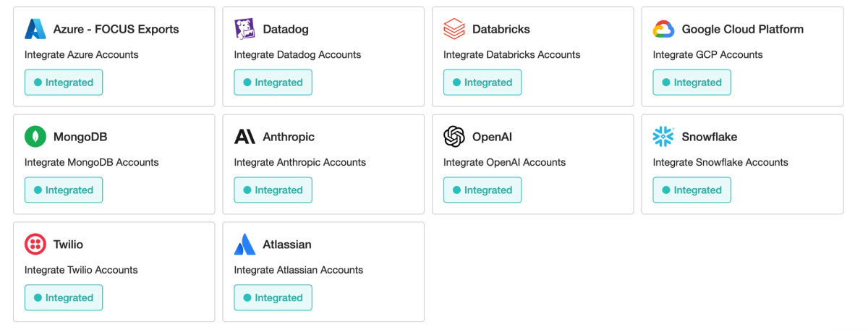Viewport: 868px width, 330px height.
Task: Click the MongoDB green leaf icon
Action: pyautogui.click(x=35, y=137)
